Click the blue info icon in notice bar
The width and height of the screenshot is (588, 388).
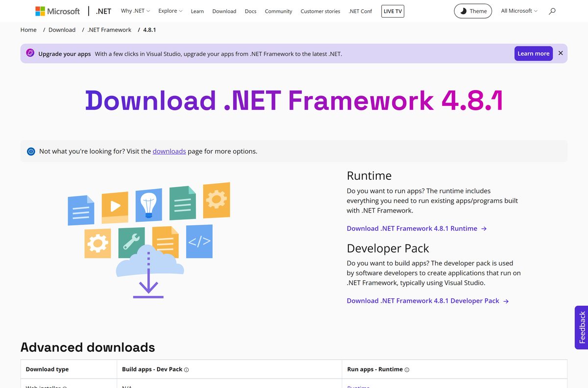[x=31, y=151]
